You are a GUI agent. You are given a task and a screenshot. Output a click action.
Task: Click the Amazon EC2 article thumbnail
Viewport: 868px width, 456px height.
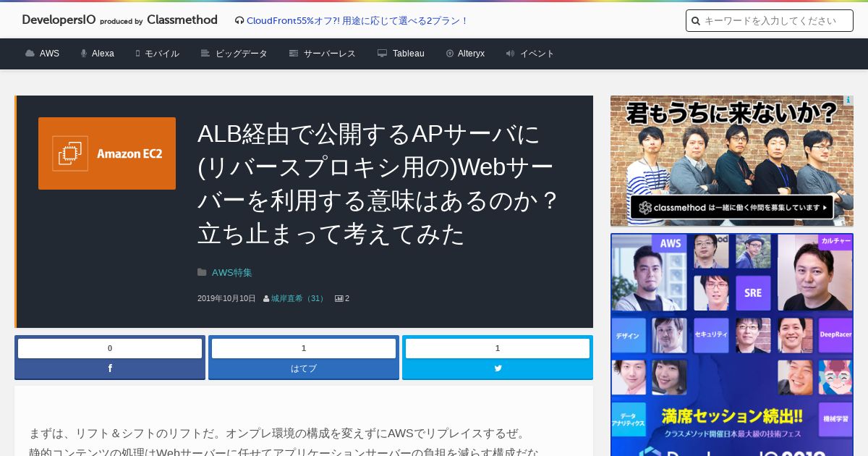click(107, 153)
